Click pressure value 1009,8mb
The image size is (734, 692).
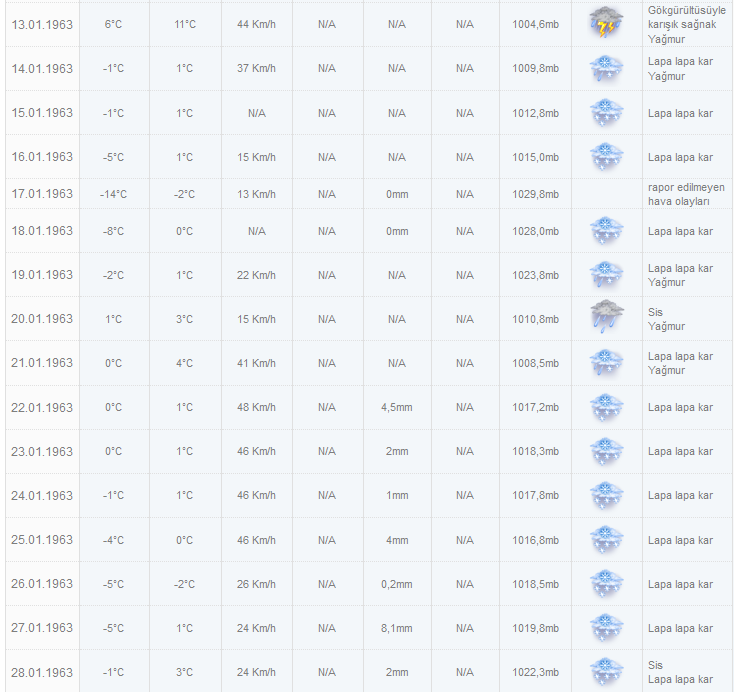point(536,68)
